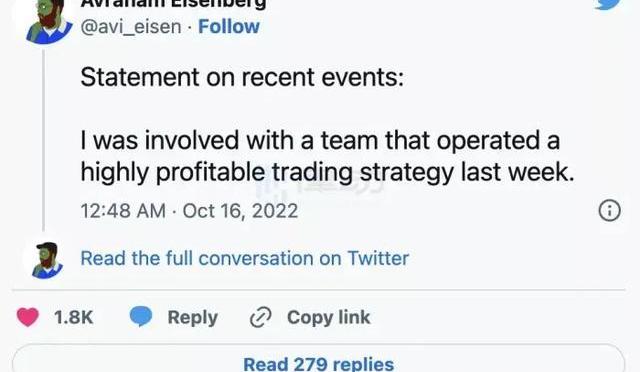
Task: Click the Twitter bird logo
Action: (610, 4)
